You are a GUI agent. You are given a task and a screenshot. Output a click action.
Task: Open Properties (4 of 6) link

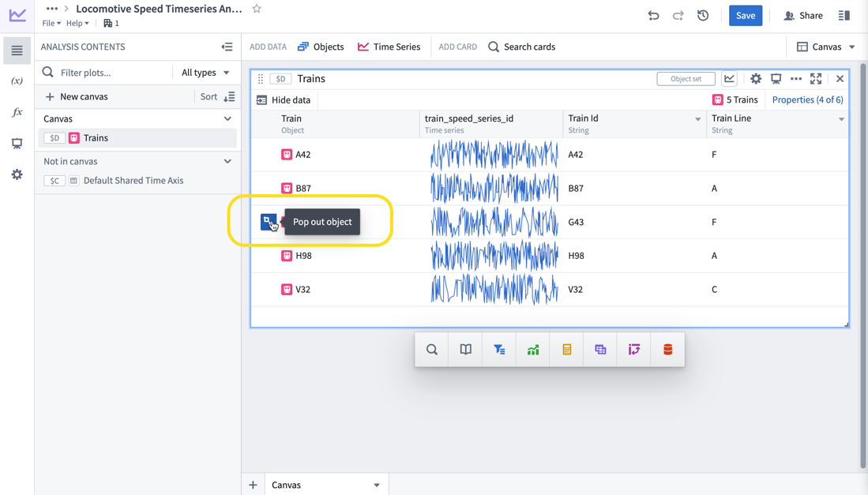pos(807,99)
